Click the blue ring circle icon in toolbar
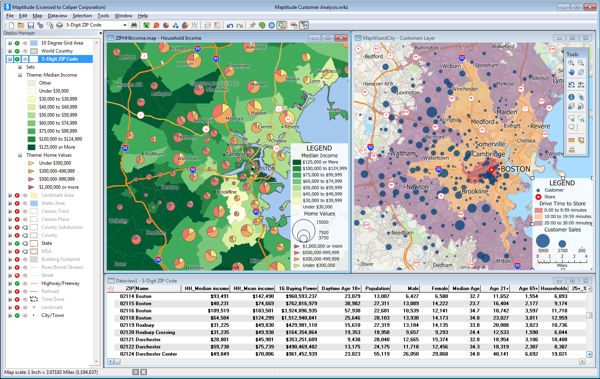Viewport: 600px width, 379px height. tap(271, 25)
